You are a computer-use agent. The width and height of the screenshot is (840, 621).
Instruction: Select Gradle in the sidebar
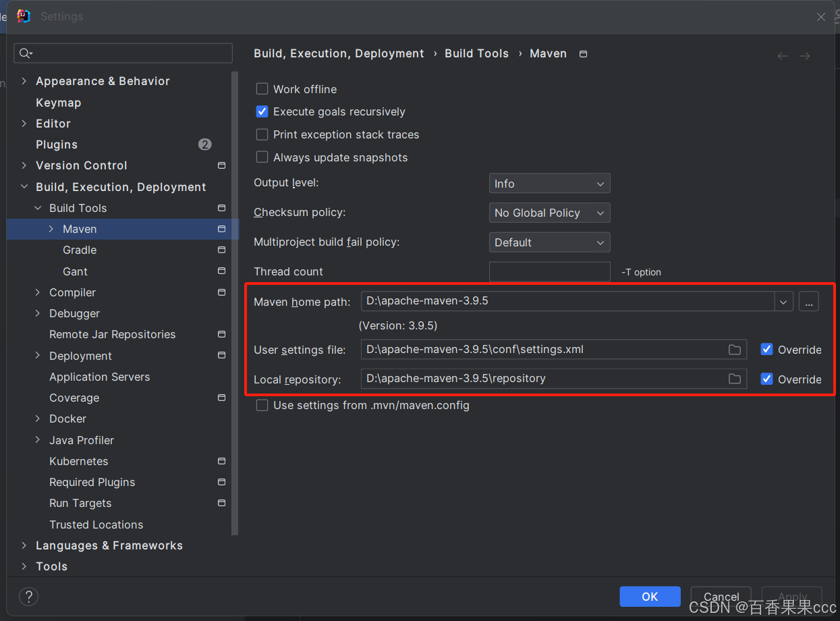pyautogui.click(x=79, y=250)
